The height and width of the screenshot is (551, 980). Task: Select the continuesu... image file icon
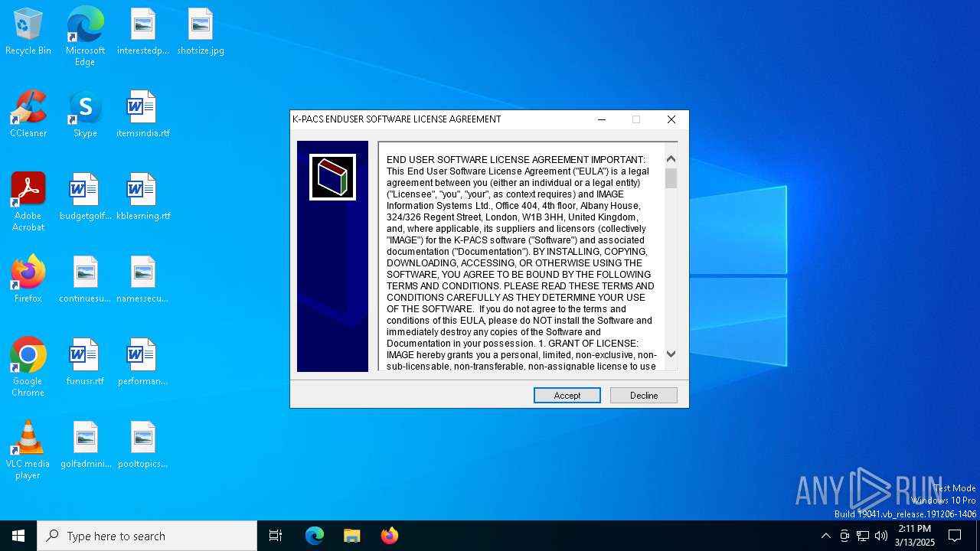[x=85, y=280]
